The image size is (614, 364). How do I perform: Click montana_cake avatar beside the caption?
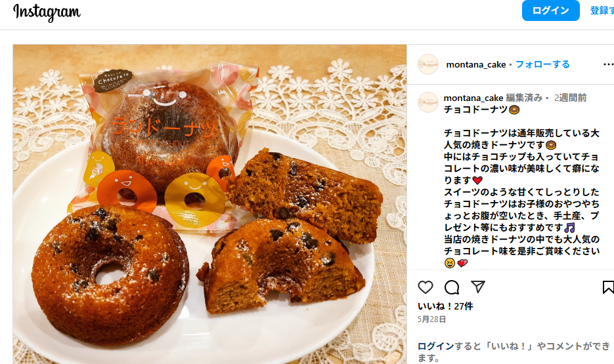(x=428, y=102)
